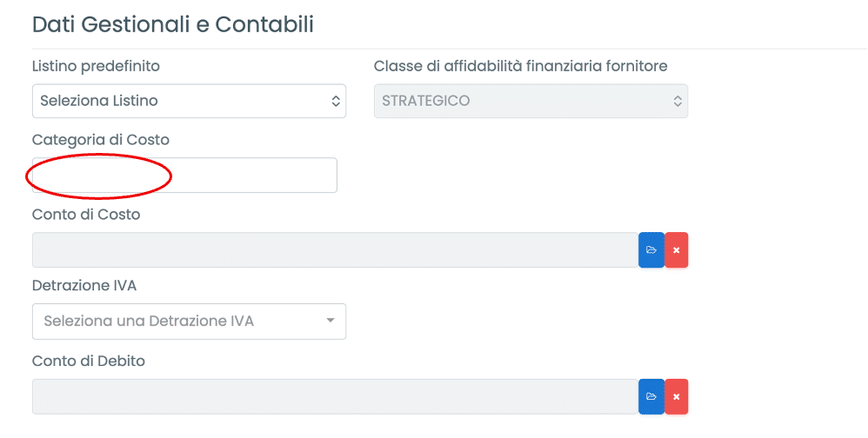Viewport: 868px width, 438px height.
Task: Click the chevron arrows beside STRATEGICO
Action: coord(678,101)
